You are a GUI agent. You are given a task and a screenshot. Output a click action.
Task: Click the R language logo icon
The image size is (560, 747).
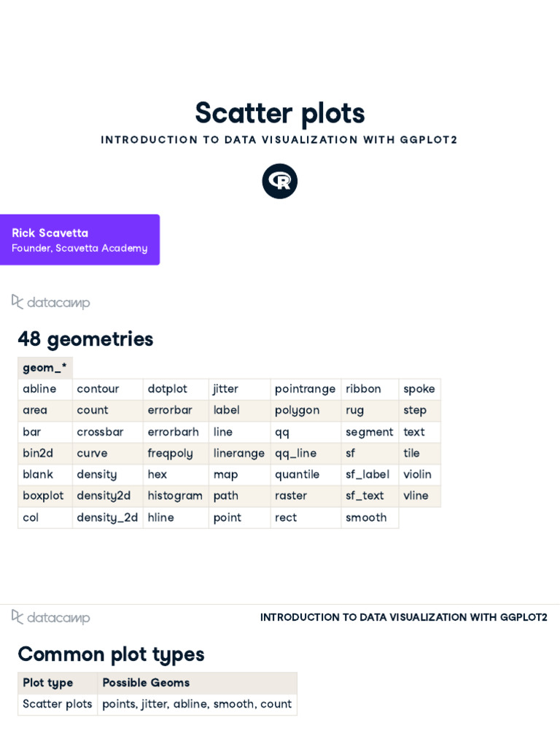coord(280,181)
